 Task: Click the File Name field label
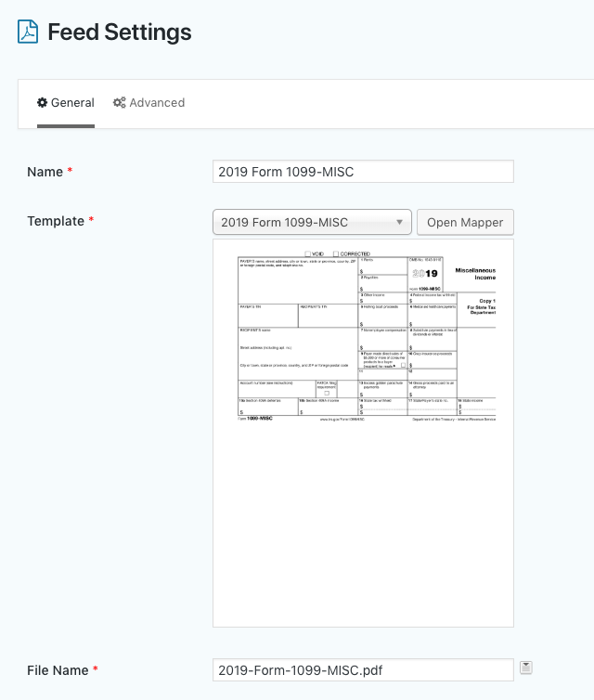(x=58, y=670)
